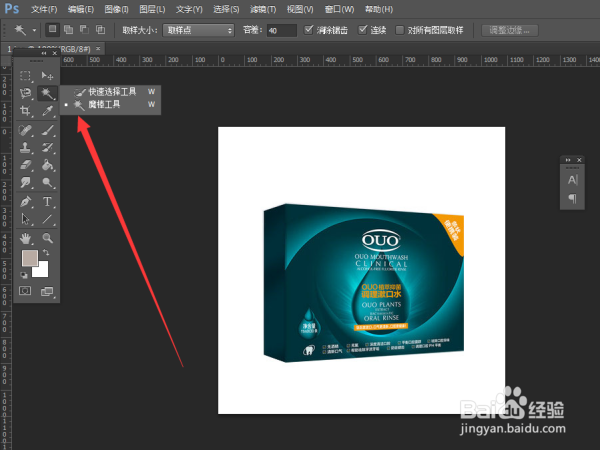Image resolution: width=600 pixels, height=450 pixels.
Task: Choose New Selection mode in options bar
Action: (53, 29)
